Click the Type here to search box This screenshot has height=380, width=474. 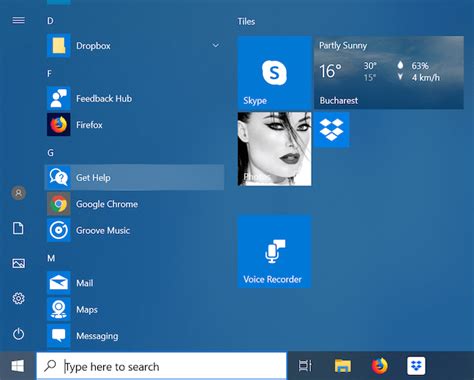pyautogui.click(x=162, y=366)
